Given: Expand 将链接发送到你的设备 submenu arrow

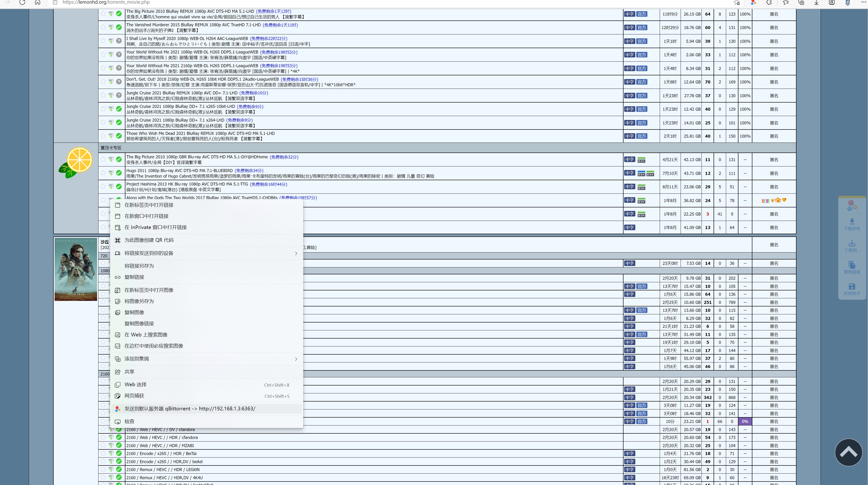Looking at the screenshot, I should click(x=296, y=253).
